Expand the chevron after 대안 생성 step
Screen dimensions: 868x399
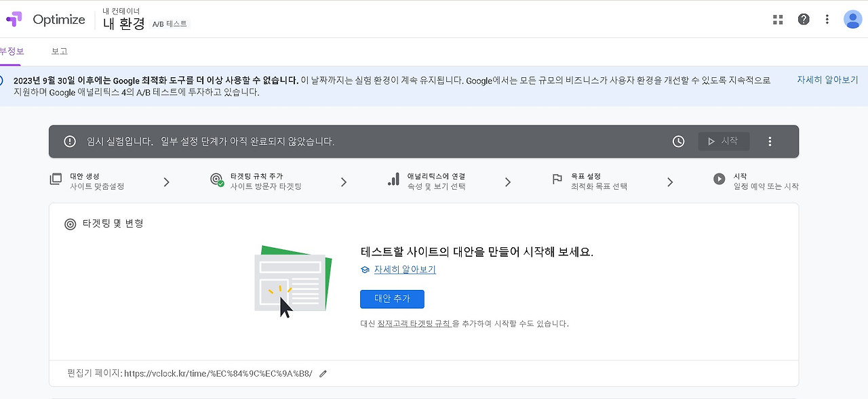(x=166, y=182)
